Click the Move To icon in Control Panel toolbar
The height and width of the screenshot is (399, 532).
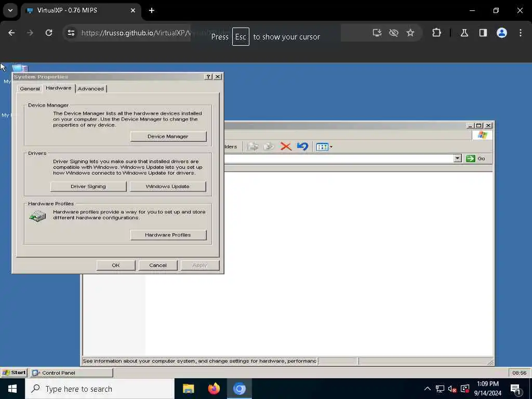click(253, 147)
